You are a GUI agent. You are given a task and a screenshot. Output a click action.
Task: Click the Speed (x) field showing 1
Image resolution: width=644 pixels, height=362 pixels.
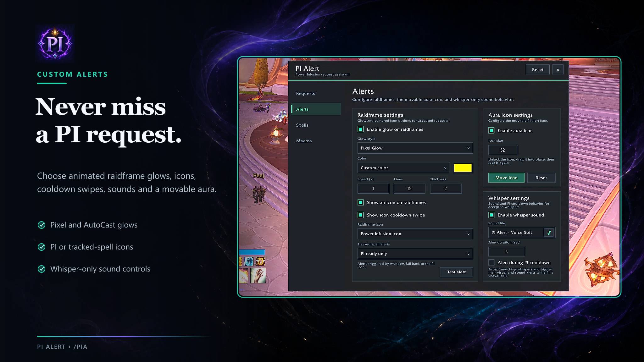[x=373, y=189]
